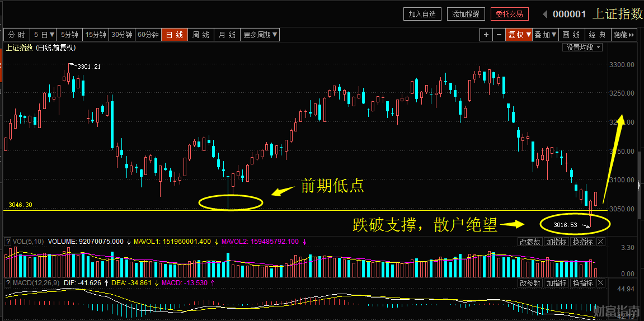Switch to 经典 classic view
The width and height of the screenshot is (644, 321).
tap(598, 35)
